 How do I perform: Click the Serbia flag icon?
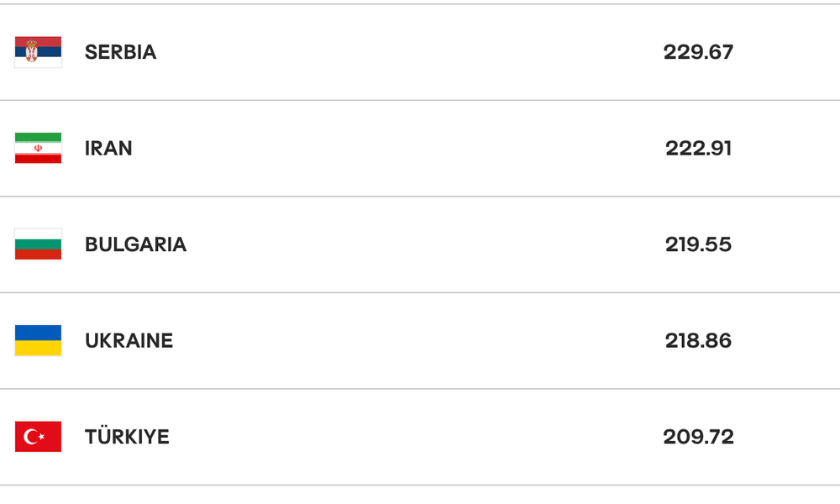[x=38, y=52]
